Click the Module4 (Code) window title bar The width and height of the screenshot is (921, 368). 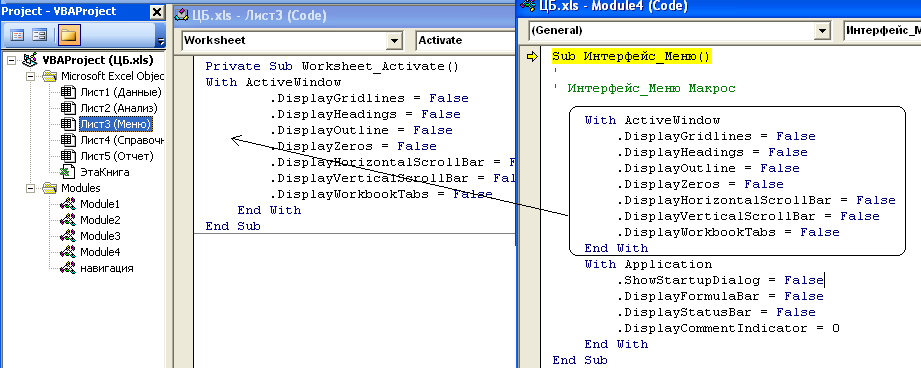click(x=720, y=6)
